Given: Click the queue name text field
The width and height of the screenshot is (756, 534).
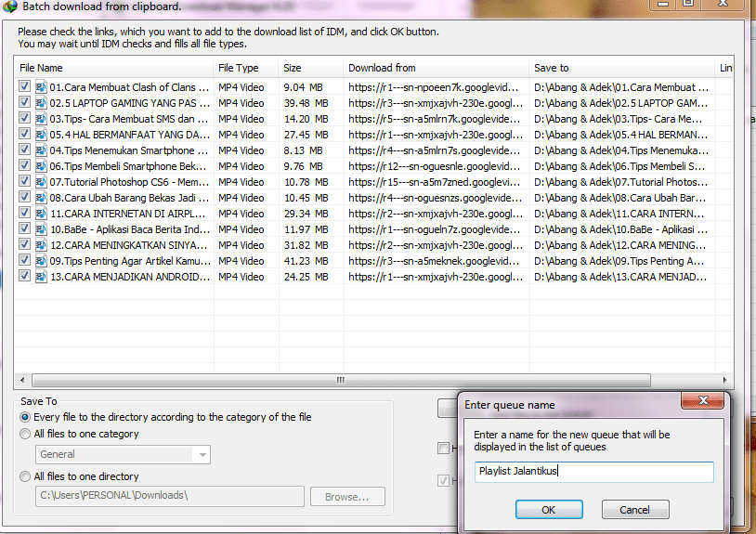Looking at the screenshot, I should [593, 472].
